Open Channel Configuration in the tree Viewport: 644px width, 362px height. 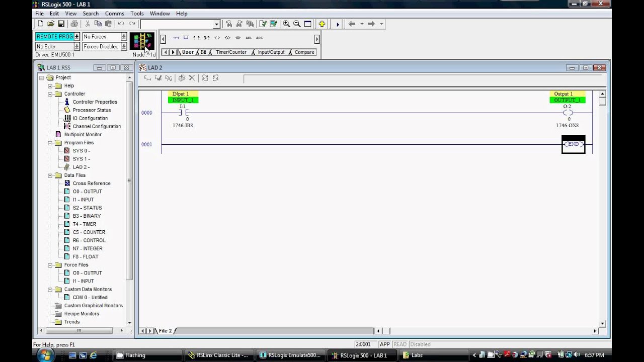(97, 126)
